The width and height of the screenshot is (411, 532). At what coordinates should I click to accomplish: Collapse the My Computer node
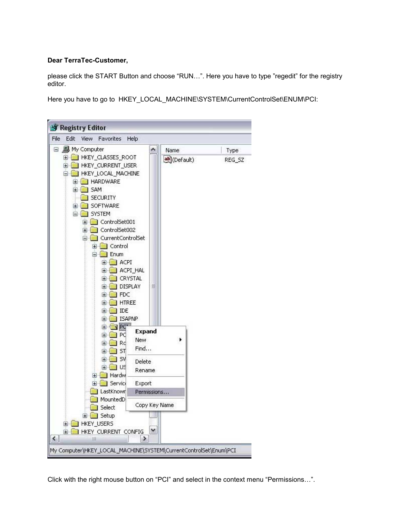[x=56, y=150]
